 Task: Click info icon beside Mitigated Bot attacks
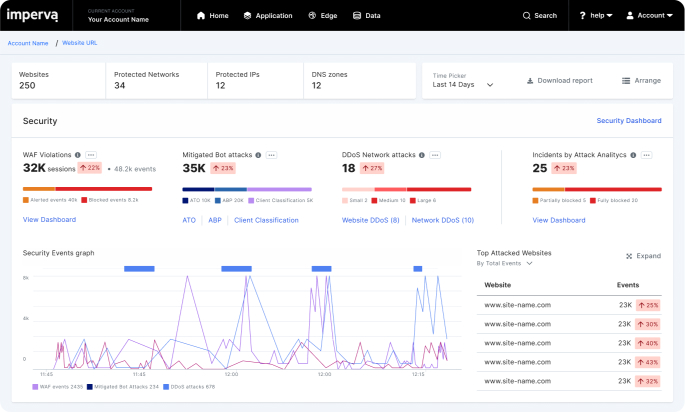coord(259,155)
